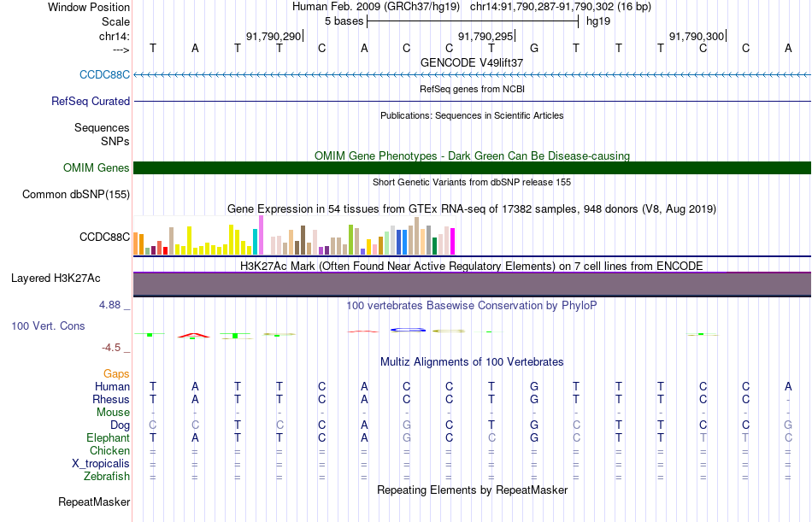Click the cyan bar in GTEx chart
This screenshot has width=812, height=522.
pyautogui.click(x=255, y=241)
